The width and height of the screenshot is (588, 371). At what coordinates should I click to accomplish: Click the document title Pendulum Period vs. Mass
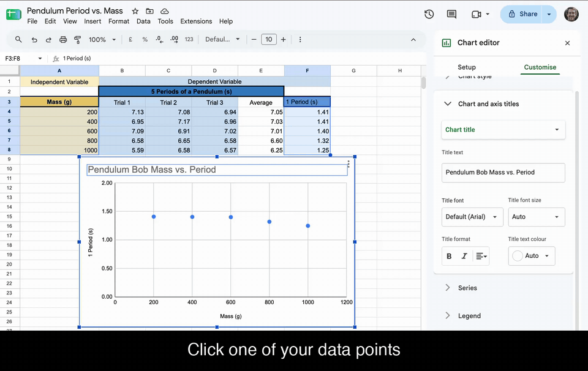coord(75,11)
